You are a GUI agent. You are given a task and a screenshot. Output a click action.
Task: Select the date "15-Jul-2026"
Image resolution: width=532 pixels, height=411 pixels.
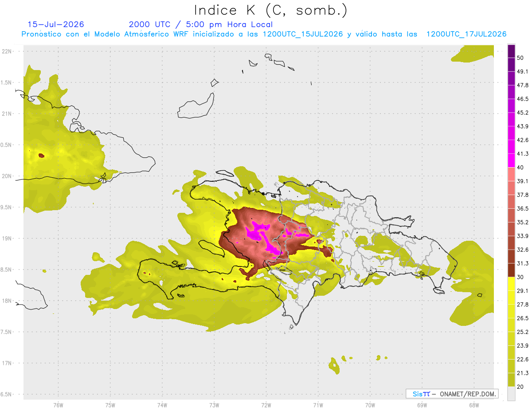tap(56, 24)
